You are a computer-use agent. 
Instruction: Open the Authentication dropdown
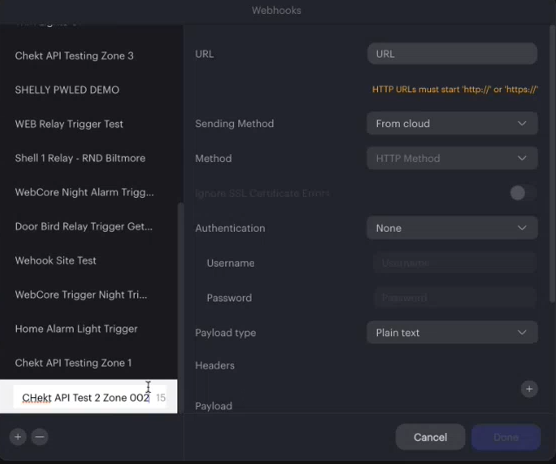(x=452, y=228)
